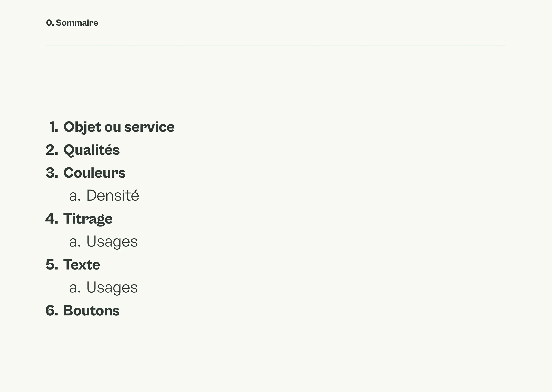The image size is (552, 392).
Task: Select "Usages" subsection under Texte
Action: click(x=112, y=287)
